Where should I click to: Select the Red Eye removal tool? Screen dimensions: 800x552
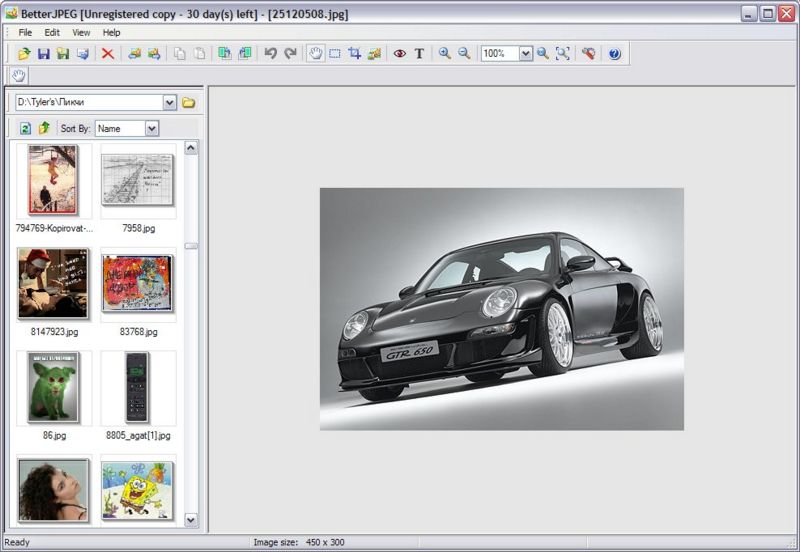(400, 53)
